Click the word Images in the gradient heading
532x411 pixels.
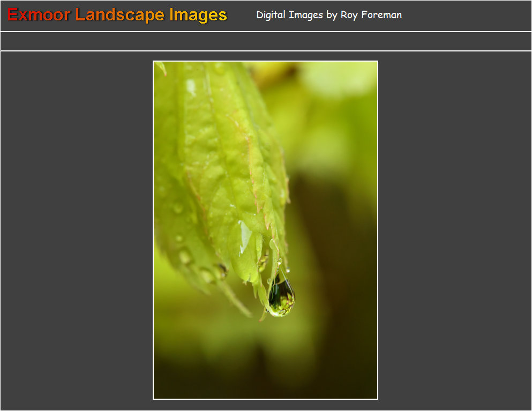(198, 15)
